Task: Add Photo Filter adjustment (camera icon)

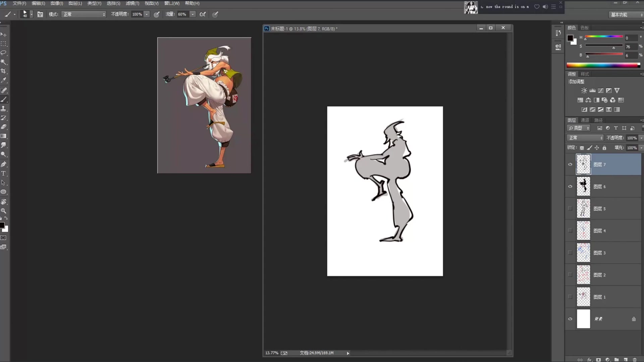Action: (x=605, y=100)
